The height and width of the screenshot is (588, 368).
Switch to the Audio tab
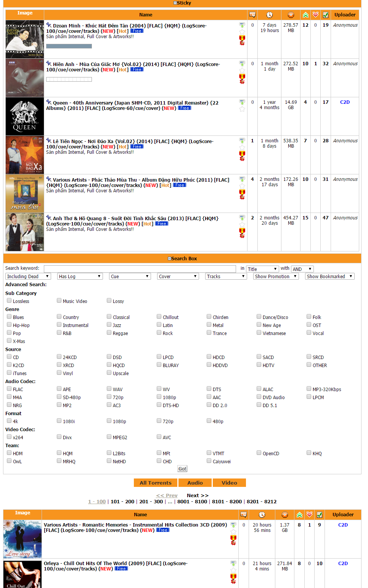[195, 483]
